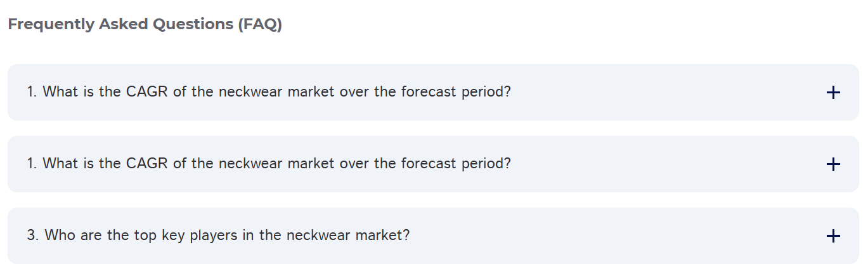Viewport: 868px width, 273px height.
Task: Click the plus icon of the first CAGR question
Action: point(833,93)
